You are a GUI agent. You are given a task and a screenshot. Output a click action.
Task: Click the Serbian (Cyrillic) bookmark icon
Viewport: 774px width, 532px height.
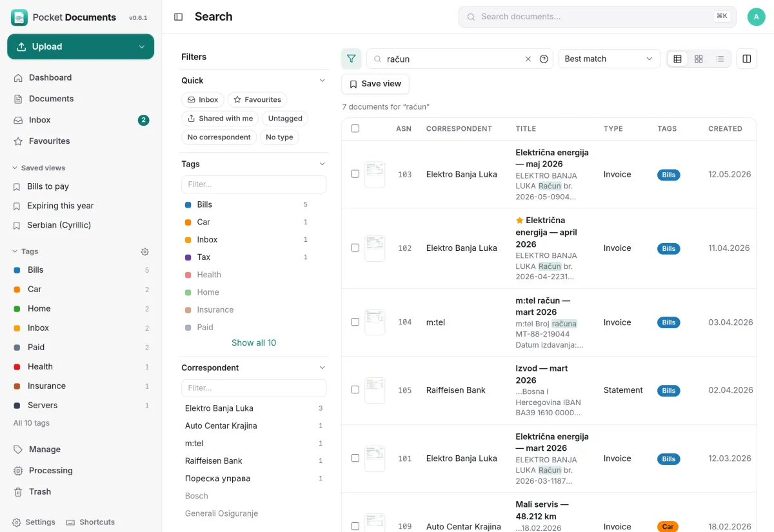point(17,226)
